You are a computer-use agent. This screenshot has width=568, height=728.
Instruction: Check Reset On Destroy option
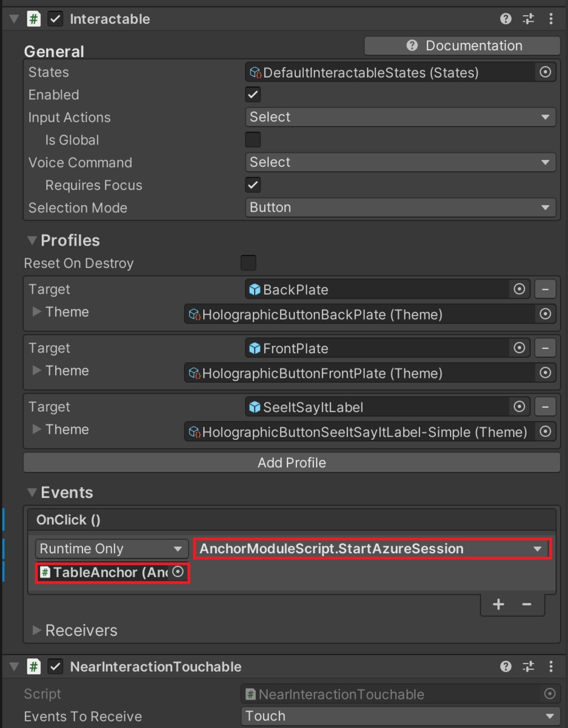[x=249, y=263]
